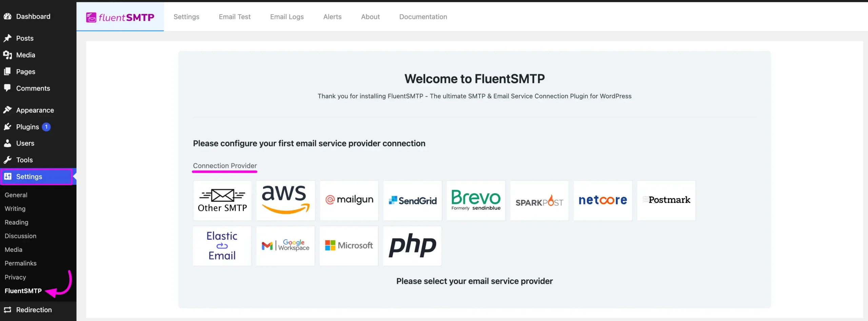Click the Plugins update count badge
This screenshot has width=868, height=321.
tap(46, 127)
